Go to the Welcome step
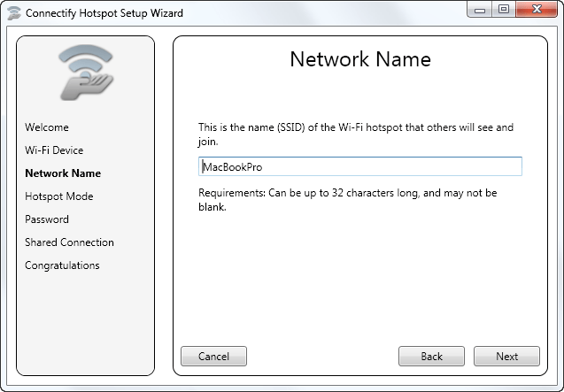 (47, 127)
